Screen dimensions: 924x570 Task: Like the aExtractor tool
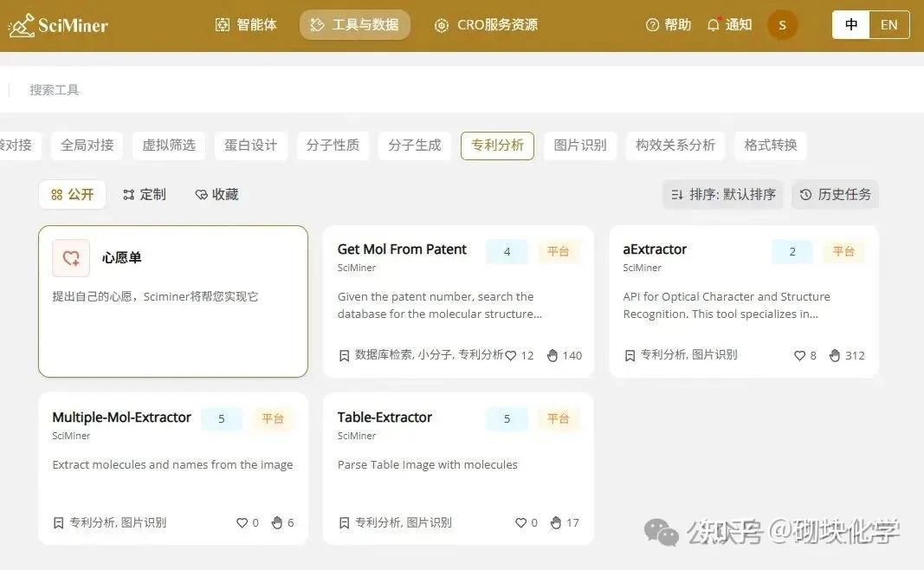(x=798, y=355)
